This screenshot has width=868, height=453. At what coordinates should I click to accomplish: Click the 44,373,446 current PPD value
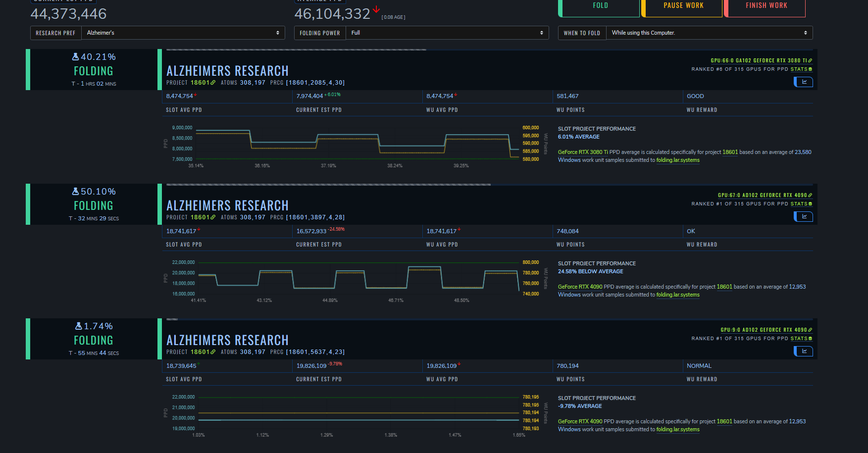(x=68, y=14)
